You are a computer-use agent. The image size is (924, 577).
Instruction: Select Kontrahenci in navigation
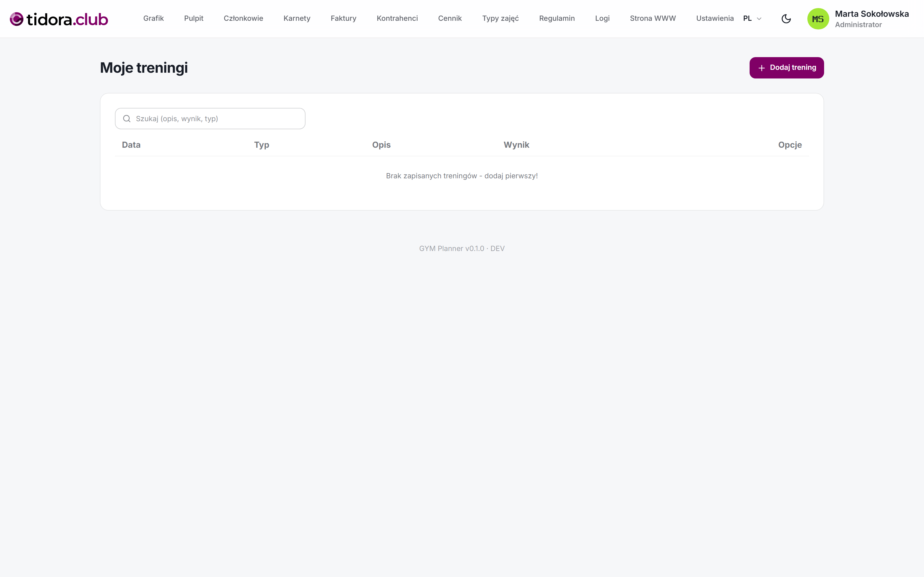point(397,18)
